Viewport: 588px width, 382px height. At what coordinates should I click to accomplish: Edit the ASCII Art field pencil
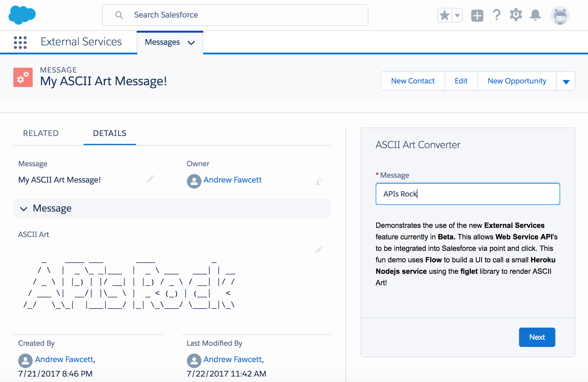318,250
